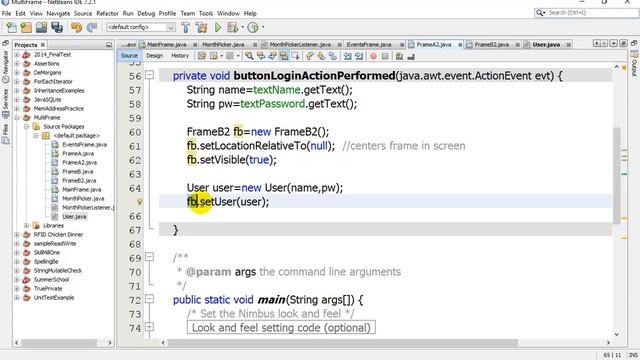Switch to the History view
The image size is (640, 360).
click(180, 56)
